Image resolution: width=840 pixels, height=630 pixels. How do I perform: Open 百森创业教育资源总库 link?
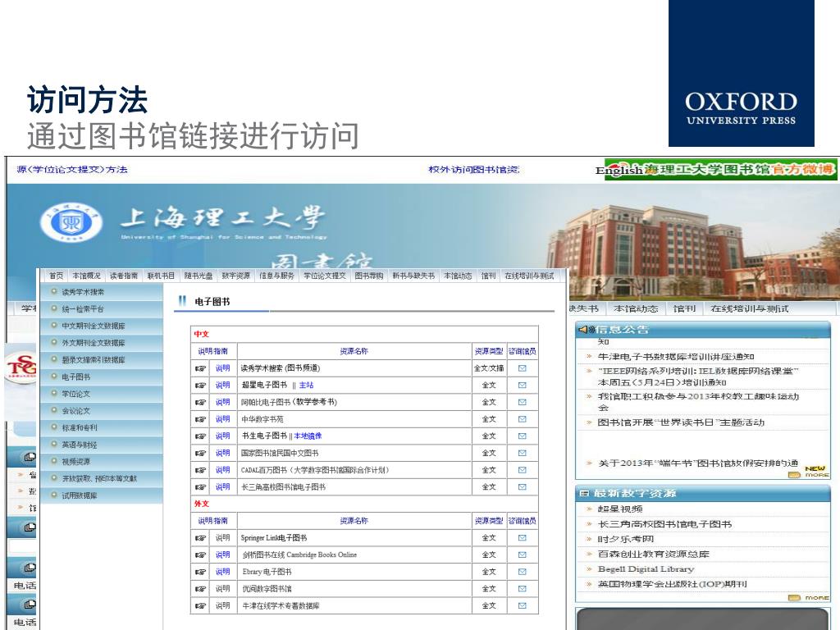(x=653, y=554)
